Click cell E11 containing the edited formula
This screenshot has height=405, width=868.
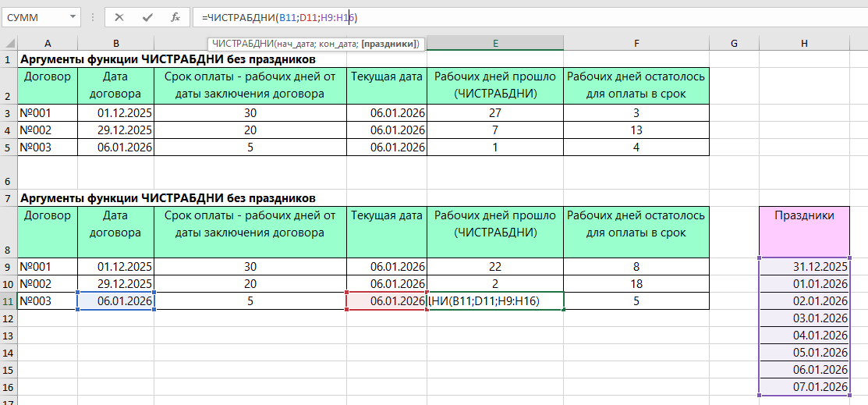click(495, 301)
